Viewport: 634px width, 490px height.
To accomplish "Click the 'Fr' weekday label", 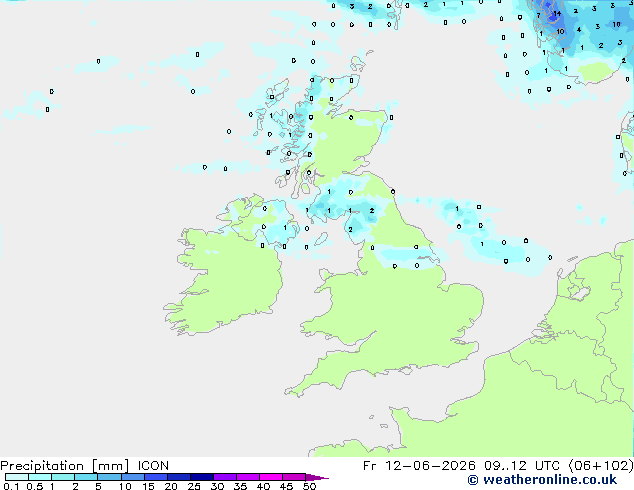I will coord(370,466).
